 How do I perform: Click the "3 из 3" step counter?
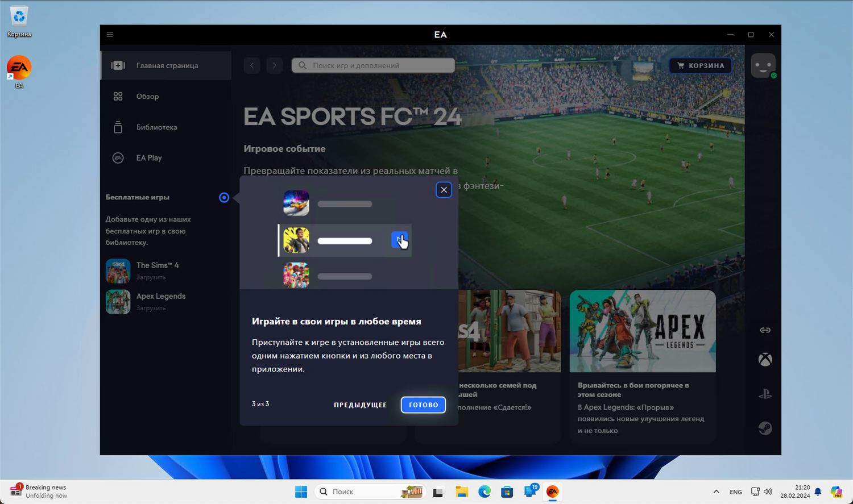(x=260, y=404)
